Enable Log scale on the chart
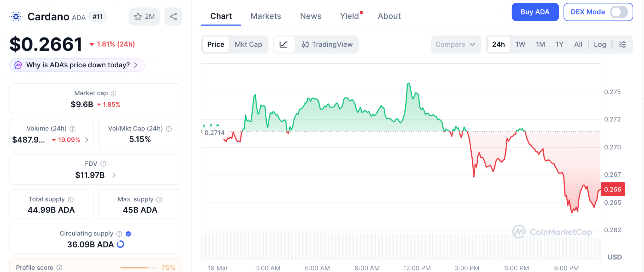Screen dimensions: 644x272 click(x=600, y=45)
